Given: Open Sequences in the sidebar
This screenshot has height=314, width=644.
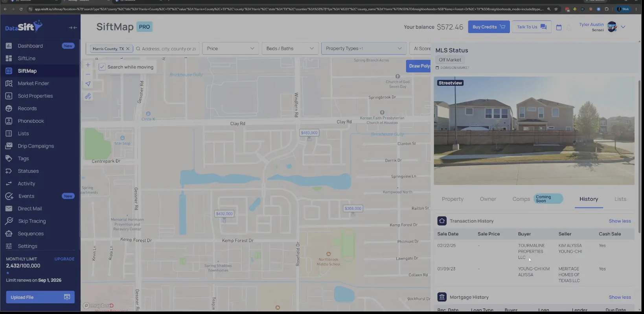Looking at the screenshot, I should (x=31, y=234).
